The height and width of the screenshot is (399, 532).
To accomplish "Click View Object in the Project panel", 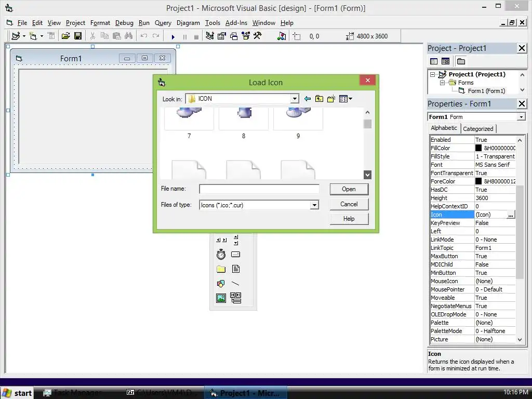I will click(x=445, y=61).
